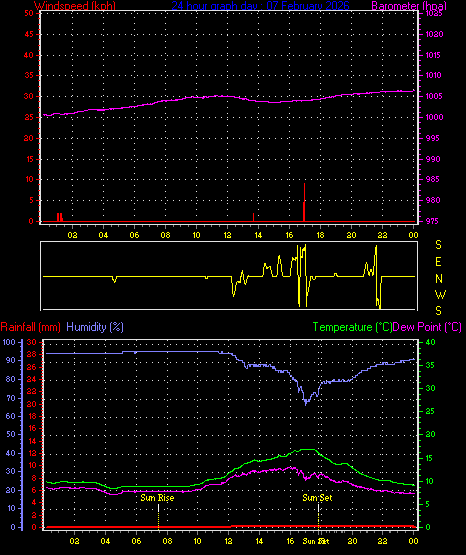Screen dimensions: 466x555
Task: Click the 45 value on Windspeed axis
Action: [x=29, y=34]
